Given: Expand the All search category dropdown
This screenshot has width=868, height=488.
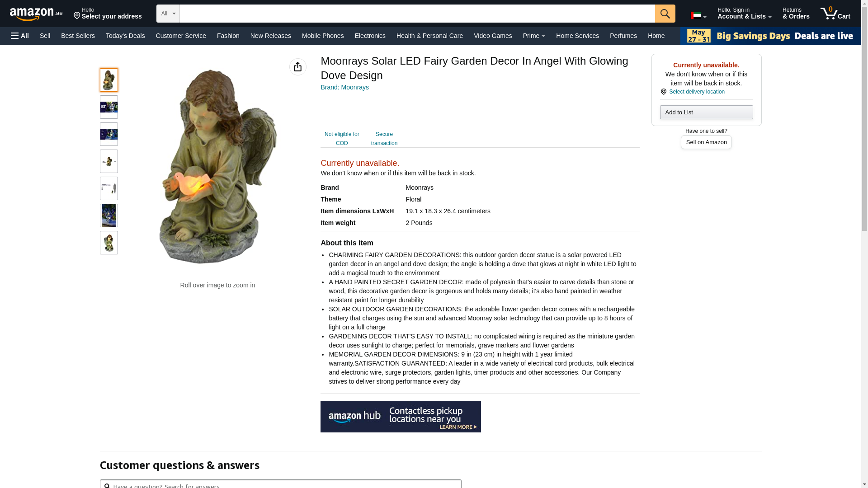Looking at the screenshot, I should tap(168, 14).
